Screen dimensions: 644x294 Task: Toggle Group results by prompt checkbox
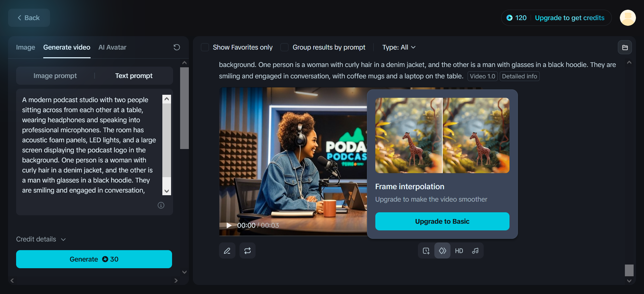coord(284,47)
